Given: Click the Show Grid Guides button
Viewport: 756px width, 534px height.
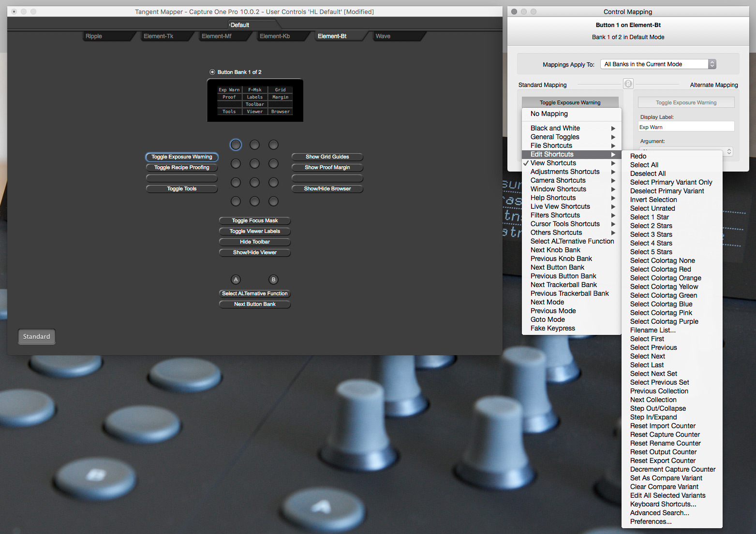Looking at the screenshot, I should pos(327,157).
